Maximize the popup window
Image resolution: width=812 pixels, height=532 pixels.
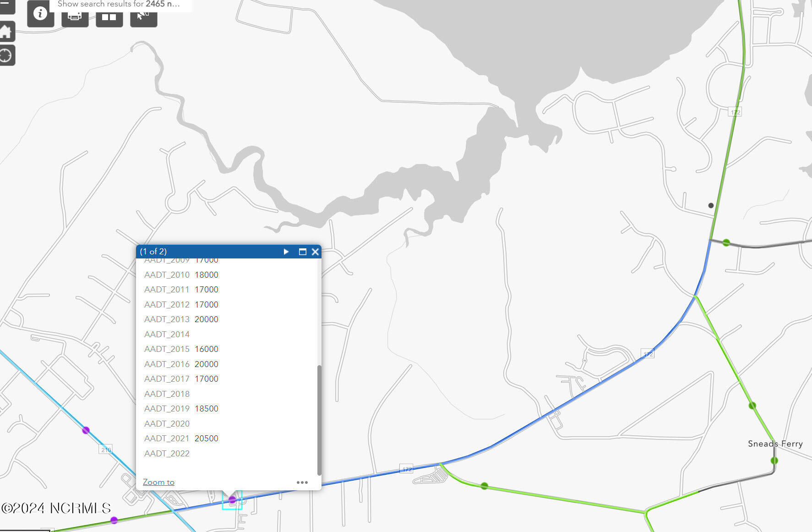[x=302, y=252]
